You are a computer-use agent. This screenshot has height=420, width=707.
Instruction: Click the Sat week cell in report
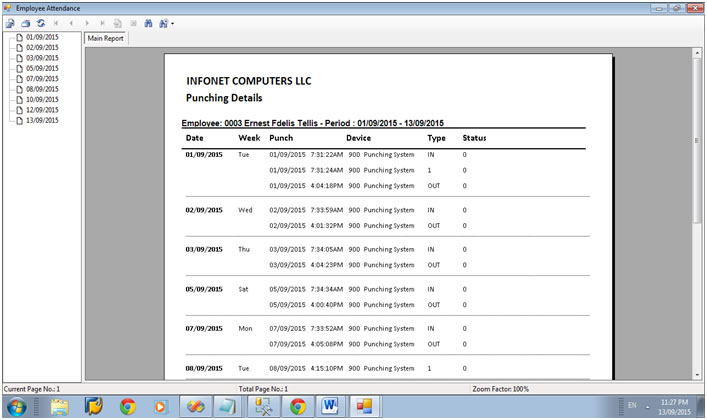243,289
